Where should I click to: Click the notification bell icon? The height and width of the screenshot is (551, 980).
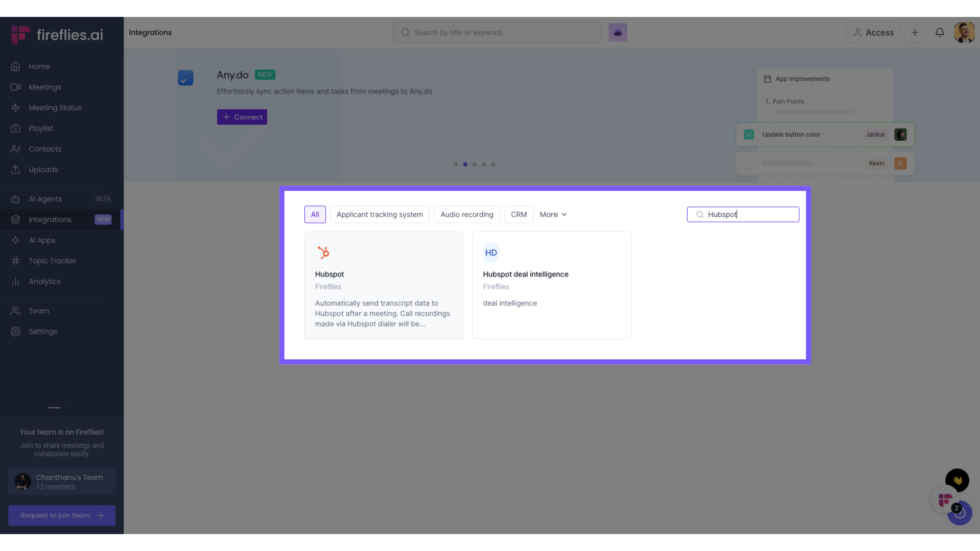(939, 33)
